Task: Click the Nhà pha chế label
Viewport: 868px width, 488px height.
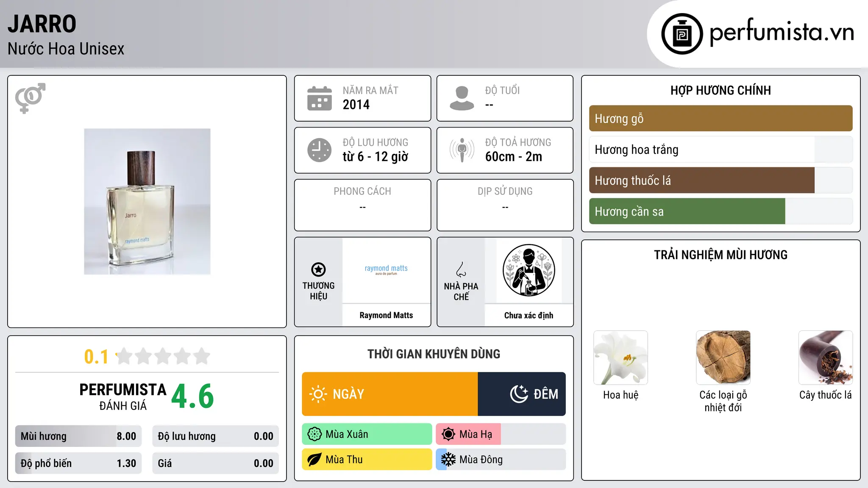Action: pyautogui.click(x=461, y=291)
